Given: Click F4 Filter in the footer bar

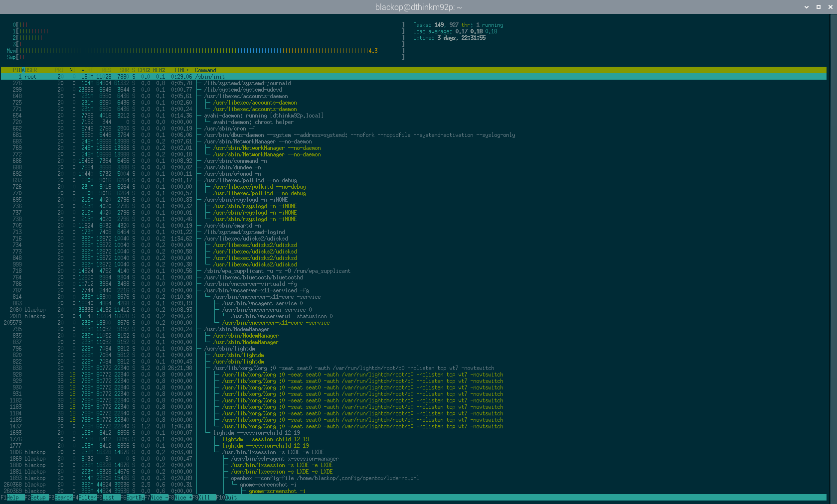Looking at the screenshot, I should pos(84,498).
